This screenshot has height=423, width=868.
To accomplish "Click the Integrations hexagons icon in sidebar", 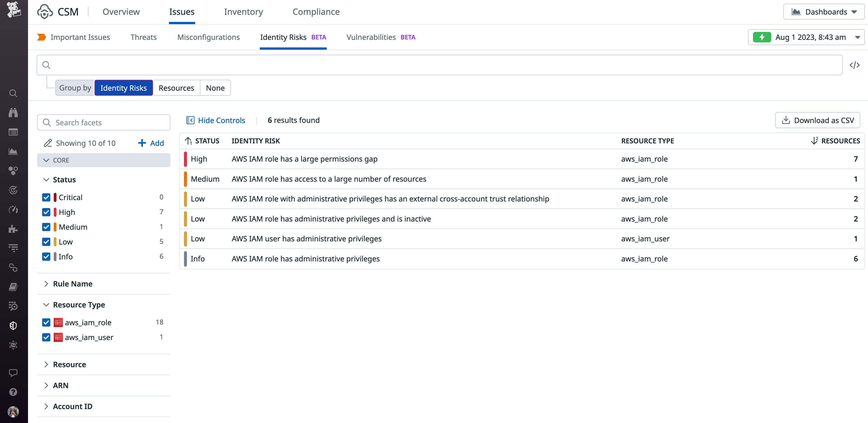I will click(13, 171).
